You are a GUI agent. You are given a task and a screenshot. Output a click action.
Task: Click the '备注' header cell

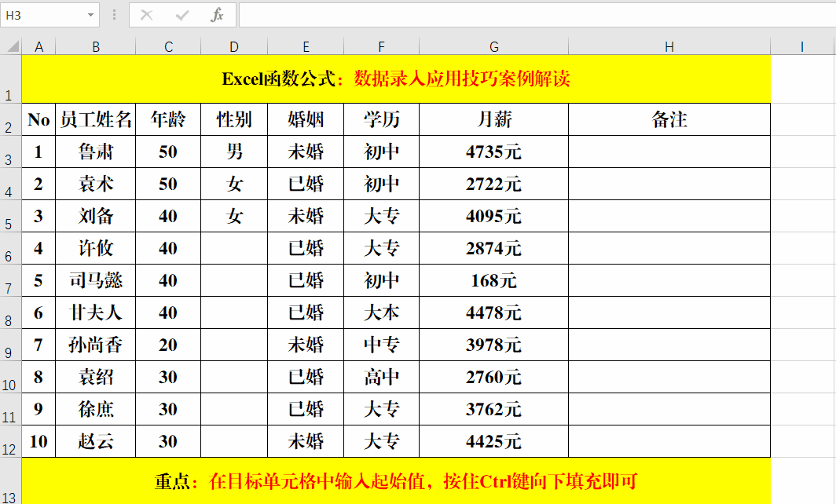pos(669,120)
